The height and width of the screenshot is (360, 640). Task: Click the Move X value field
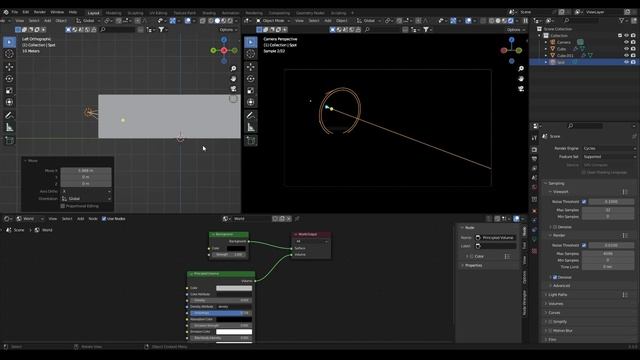tap(86, 171)
